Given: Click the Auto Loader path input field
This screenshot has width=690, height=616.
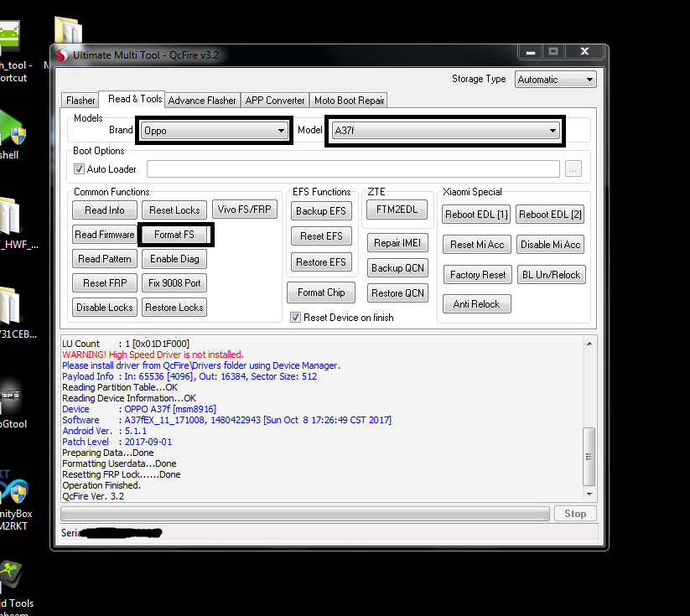Looking at the screenshot, I should tap(353, 169).
